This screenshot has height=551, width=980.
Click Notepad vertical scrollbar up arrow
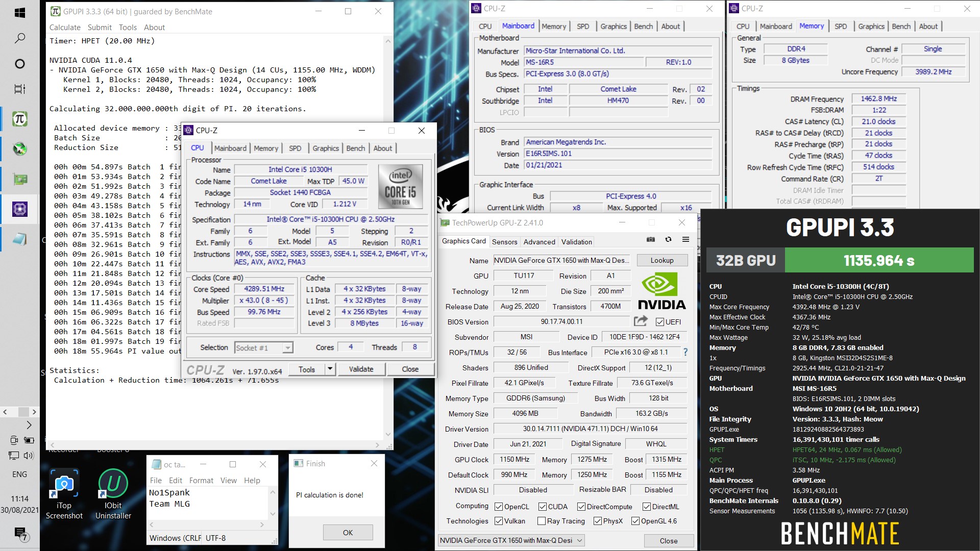[273, 492]
